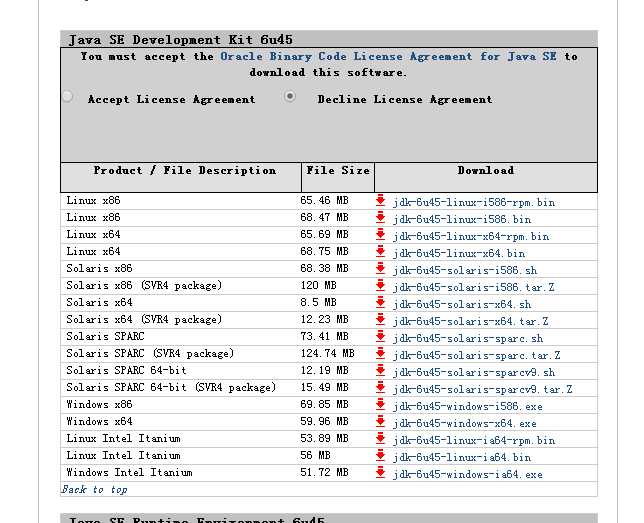Download jdk-6u45-linux-ia64.bin file link
Image resolution: width=644 pixels, height=523 pixels.
point(462,457)
